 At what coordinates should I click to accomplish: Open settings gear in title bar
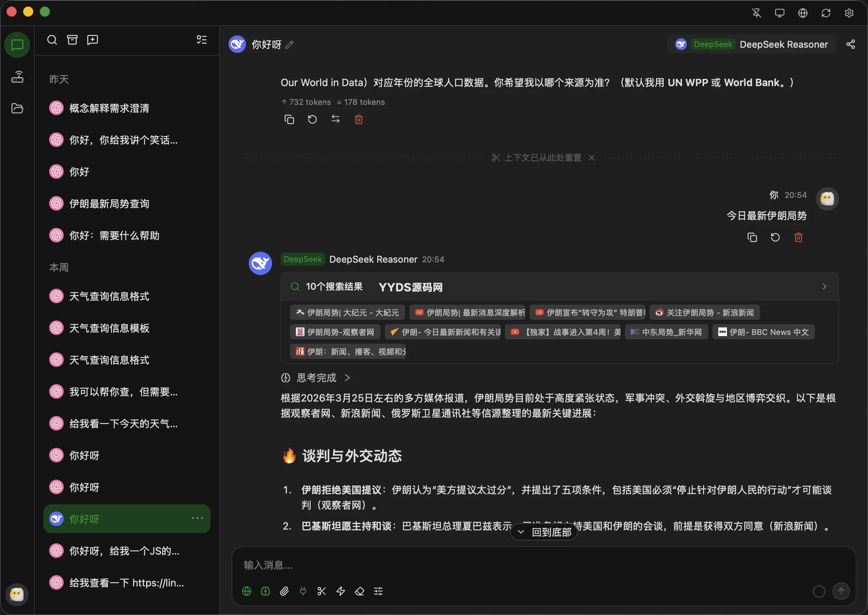click(x=849, y=13)
